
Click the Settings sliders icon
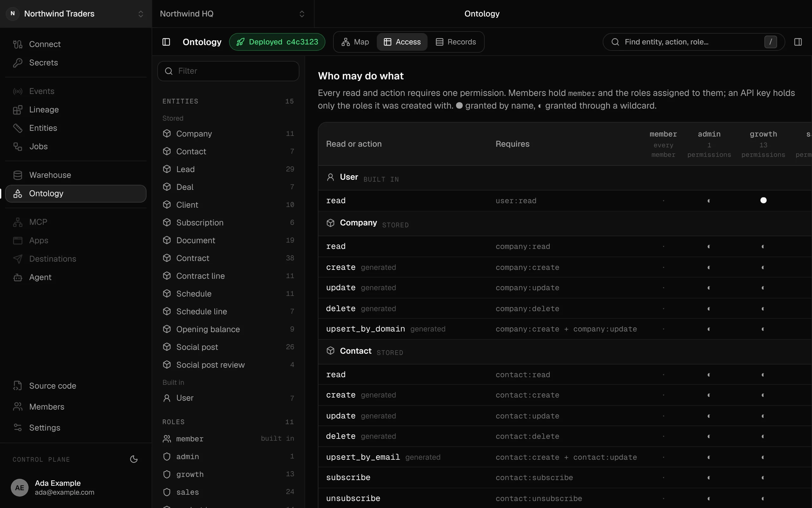click(17, 427)
